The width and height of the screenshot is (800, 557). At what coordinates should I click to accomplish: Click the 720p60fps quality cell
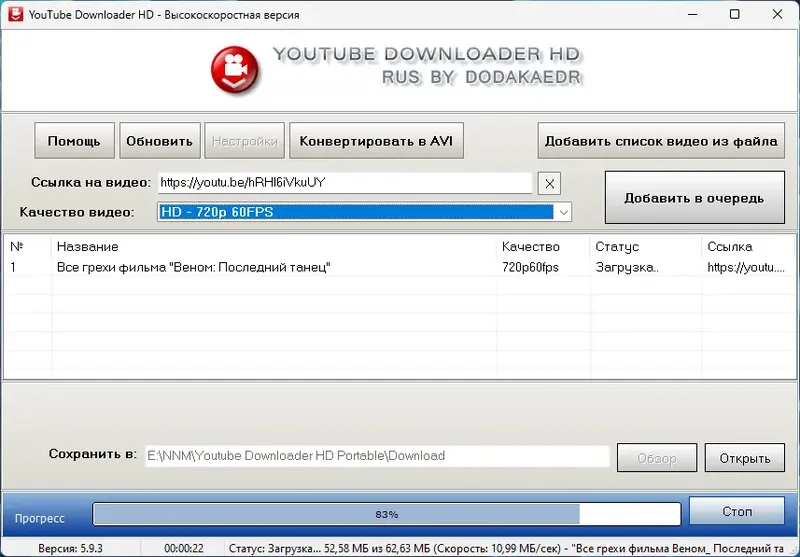[x=530, y=267]
